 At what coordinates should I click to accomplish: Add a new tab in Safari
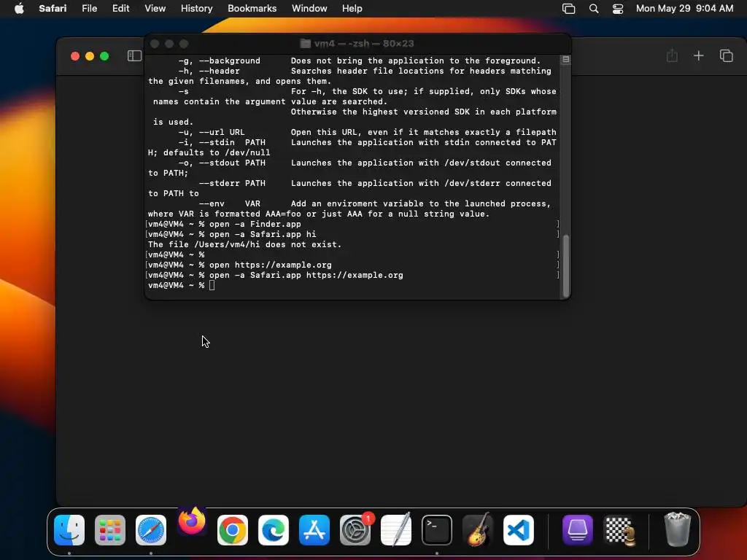coord(698,55)
